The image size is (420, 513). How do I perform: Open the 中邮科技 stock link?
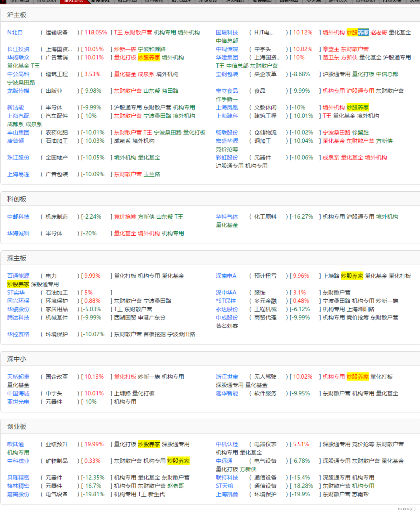(18, 217)
